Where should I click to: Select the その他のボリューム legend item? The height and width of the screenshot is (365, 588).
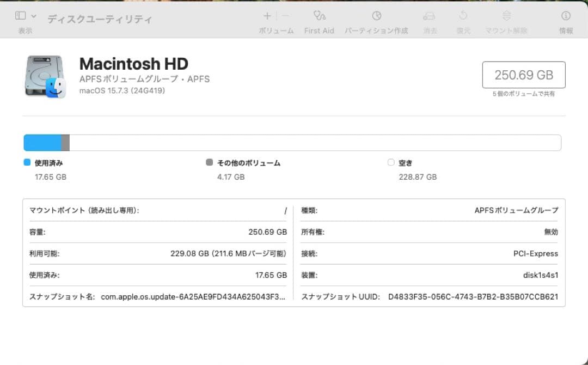[x=244, y=162]
